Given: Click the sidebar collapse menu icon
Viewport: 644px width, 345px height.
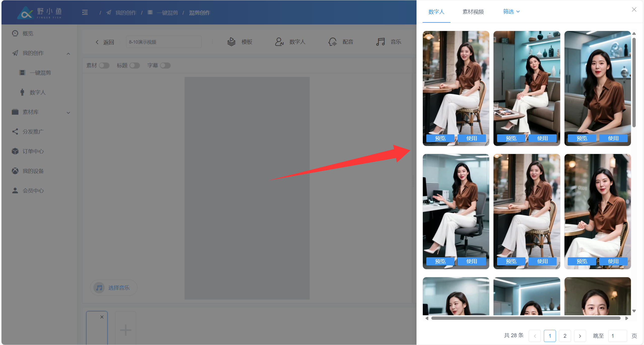Looking at the screenshot, I should 85,12.
